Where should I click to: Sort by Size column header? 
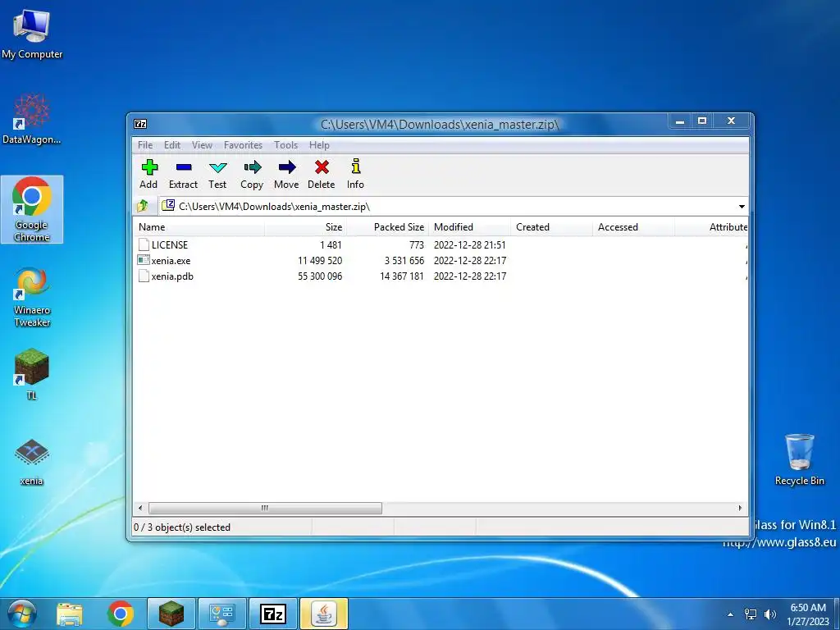point(306,227)
